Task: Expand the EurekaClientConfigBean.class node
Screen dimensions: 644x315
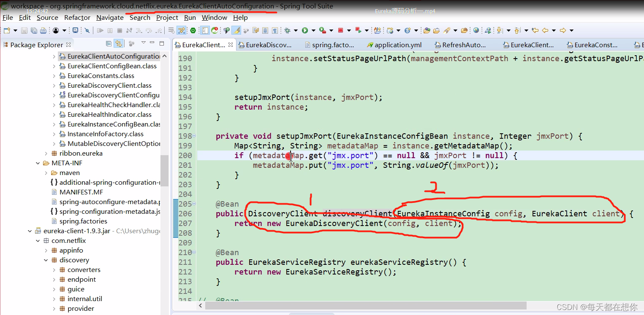Action: coord(54,66)
